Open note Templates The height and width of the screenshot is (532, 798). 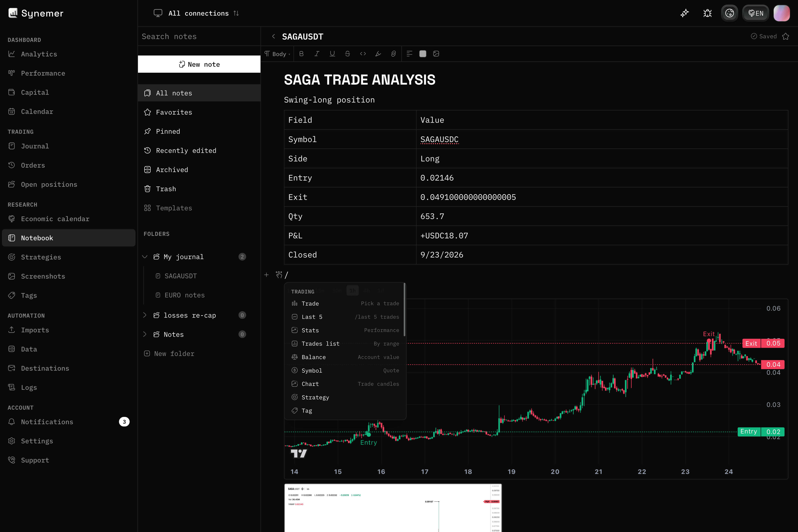[199, 208]
